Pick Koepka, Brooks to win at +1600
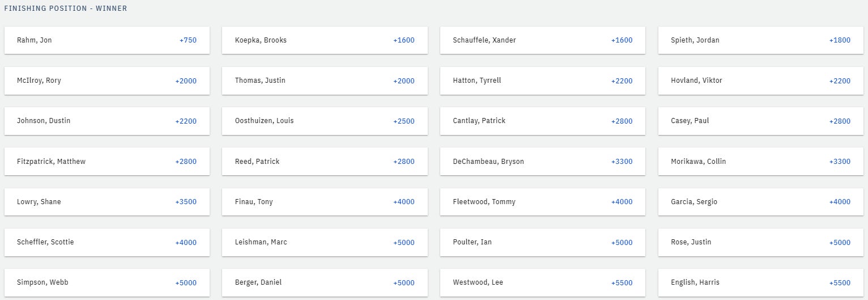This screenshot has height=300, width=868. [x=325, y=40]
